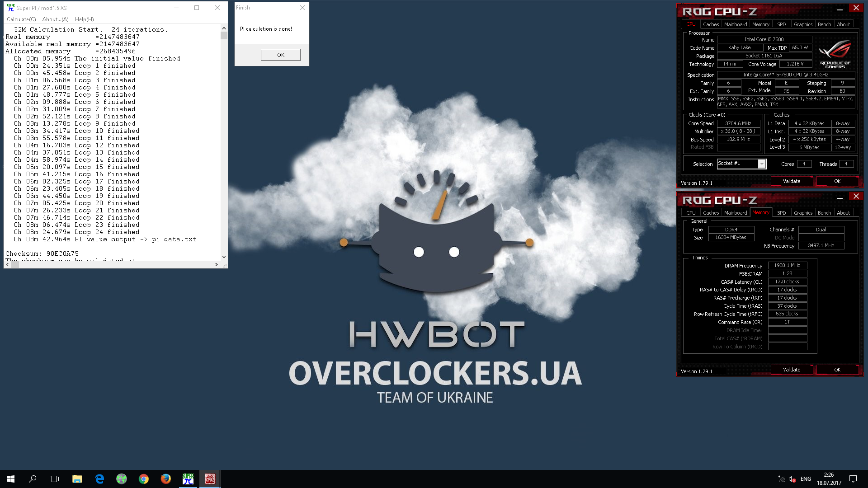Click Validate in bottom CPU-Z window
868x488 pixels.
coord(792,370)
